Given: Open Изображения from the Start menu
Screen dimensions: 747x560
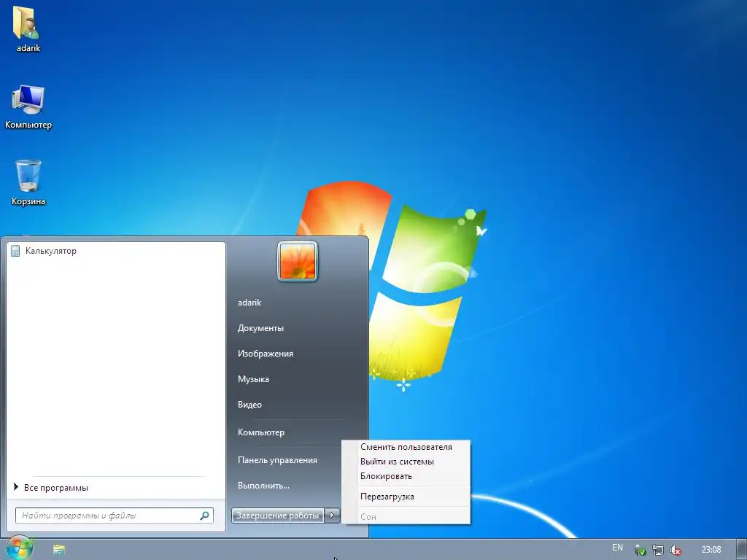Looking at the screenshot, I should point(266,354).
